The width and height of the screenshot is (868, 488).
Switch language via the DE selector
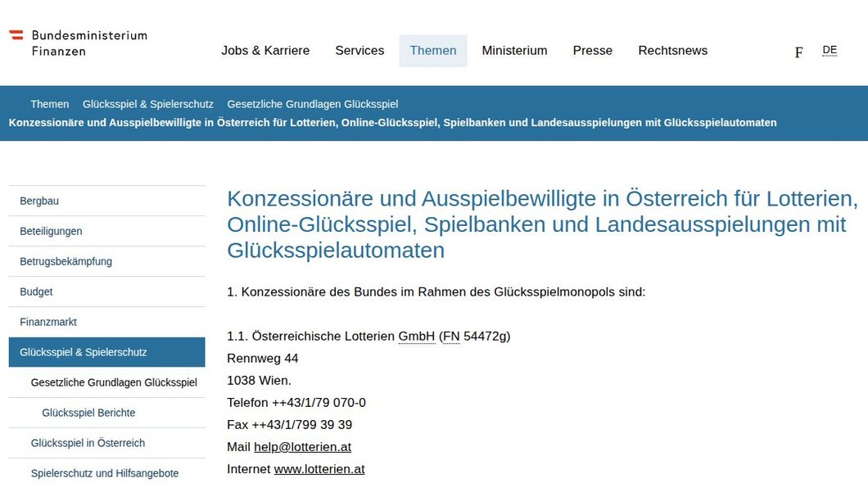point(830,50)
